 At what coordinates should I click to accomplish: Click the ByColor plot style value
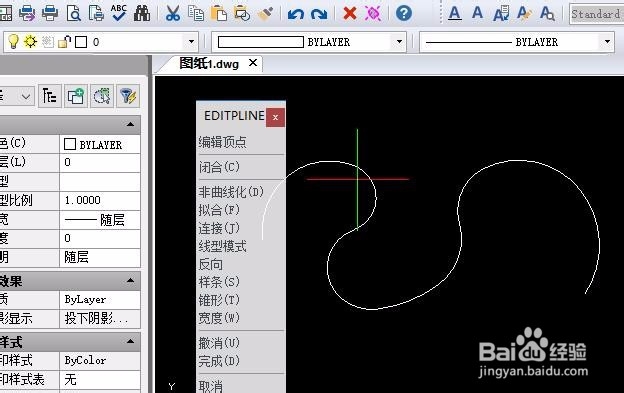(x=100, y=360)
